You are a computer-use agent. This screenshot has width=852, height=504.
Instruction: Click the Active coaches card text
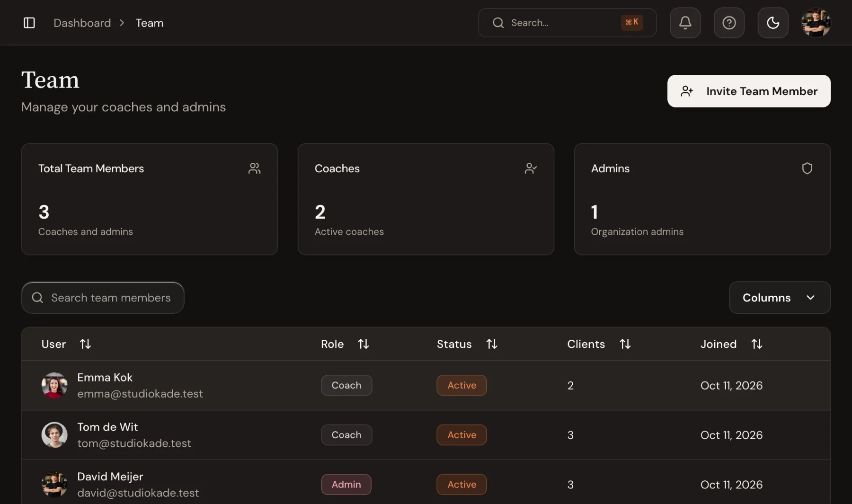349,232
